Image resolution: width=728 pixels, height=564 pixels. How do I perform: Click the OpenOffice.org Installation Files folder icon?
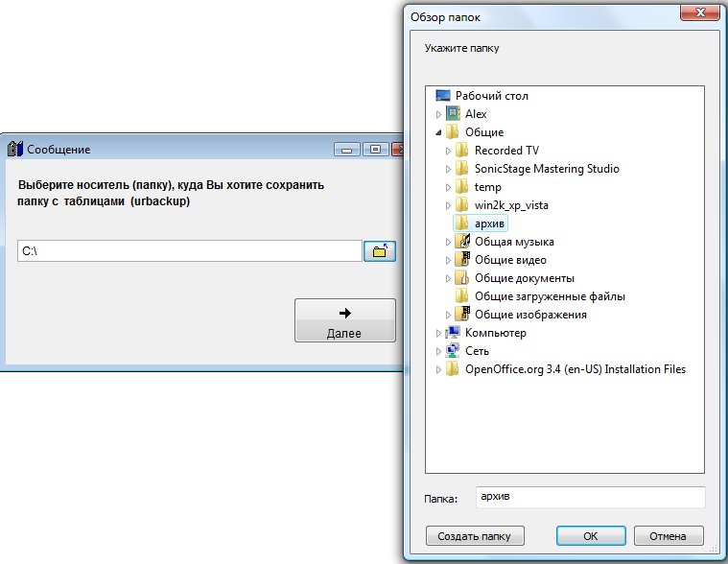[452, 368]
